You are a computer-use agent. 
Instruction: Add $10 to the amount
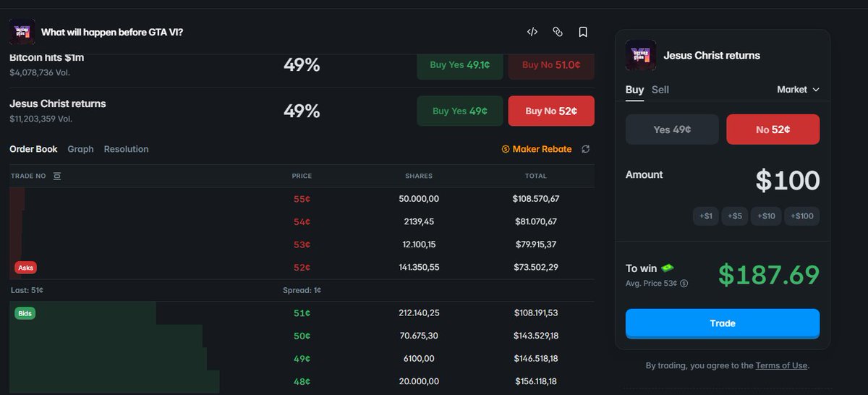[x=766, y=216]
